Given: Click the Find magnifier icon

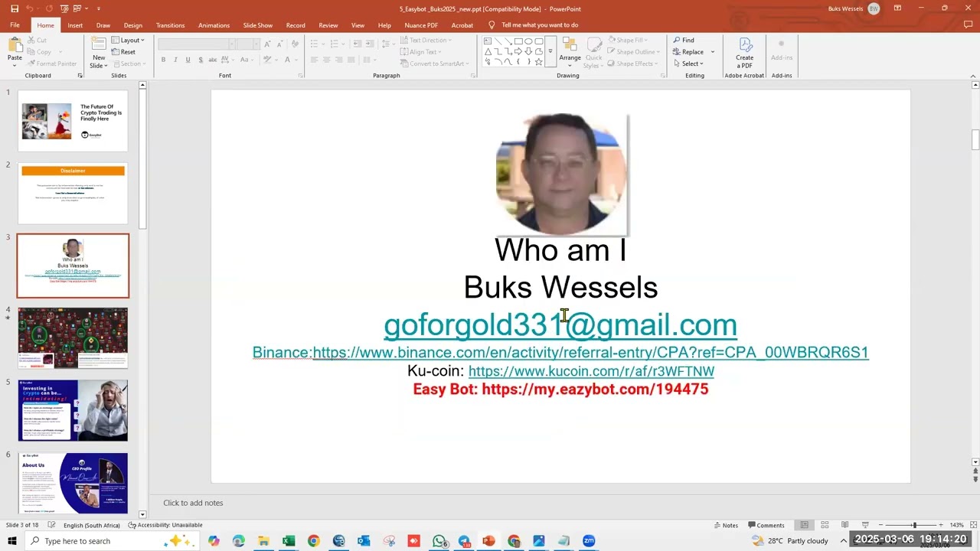Looking at the screenshot, I should (677, 40).
